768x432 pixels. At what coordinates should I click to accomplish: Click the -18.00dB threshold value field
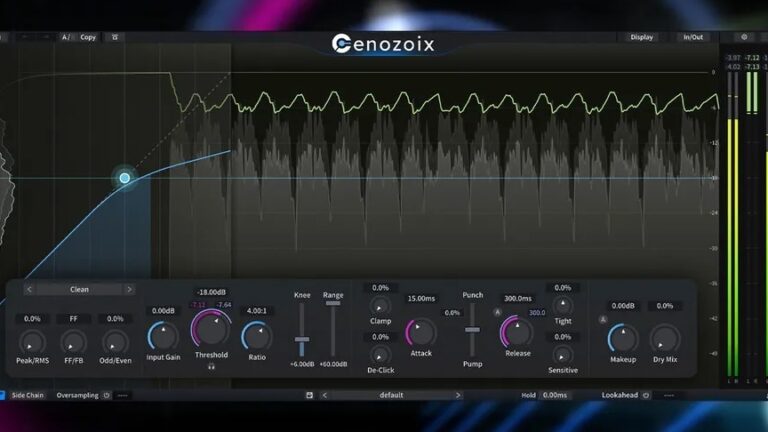tap(211, 292)
